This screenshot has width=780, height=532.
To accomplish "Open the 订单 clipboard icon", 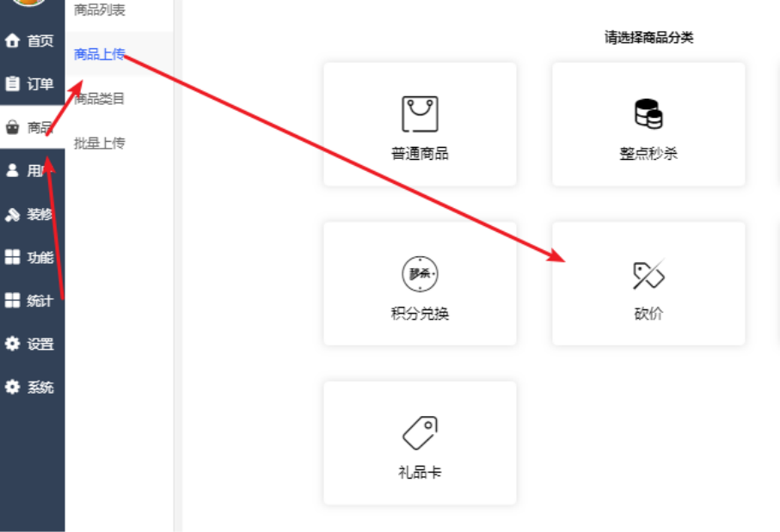I will [12, 83].
